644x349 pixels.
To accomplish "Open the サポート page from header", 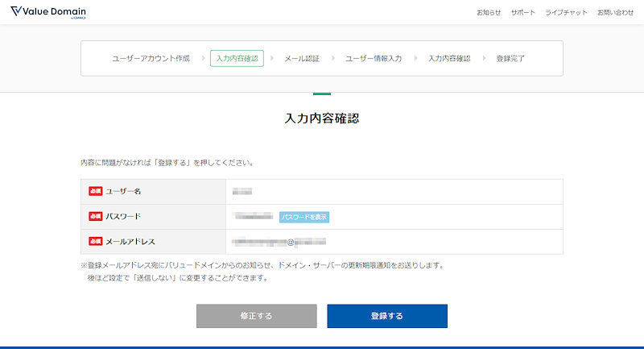I will coord(522,13).
